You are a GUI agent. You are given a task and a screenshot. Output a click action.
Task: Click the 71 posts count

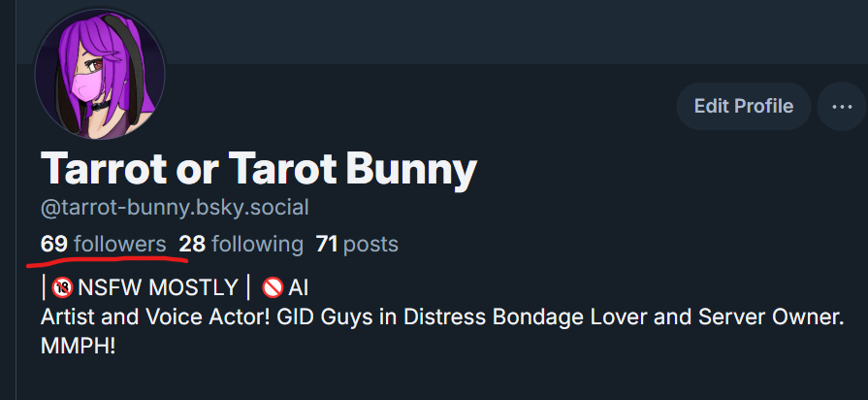357,244
